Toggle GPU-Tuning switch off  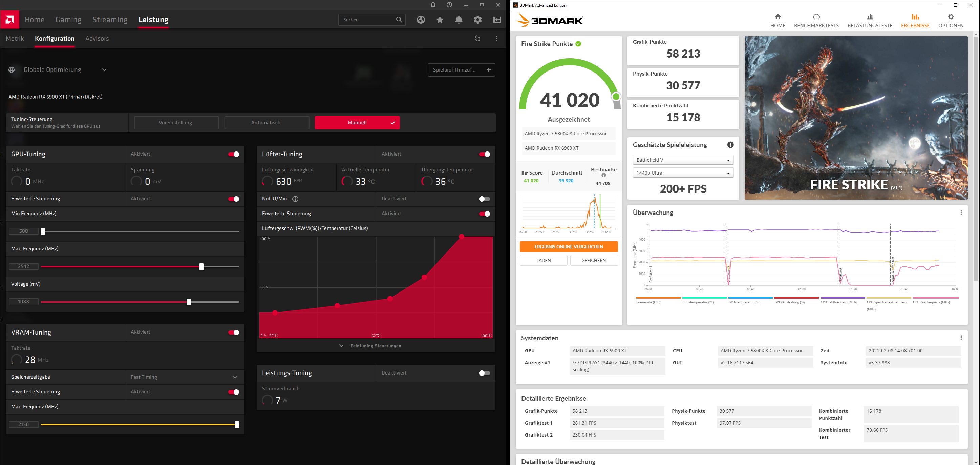click(233, 154)
